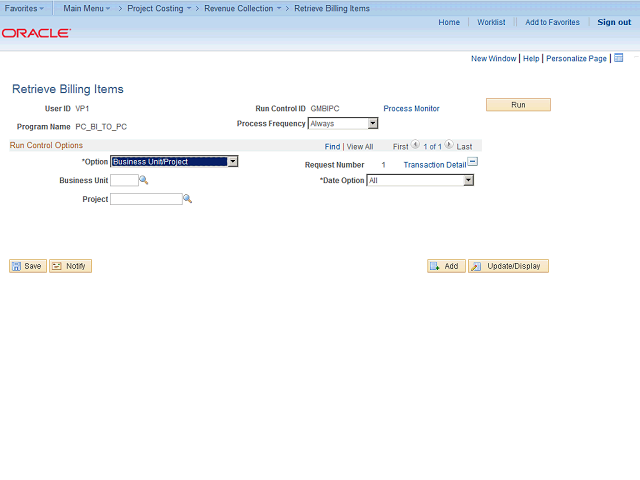Go to next row arrow icon
Viewport: 640px width, 480px height.
pyautogui.click(x=449, y=144)
